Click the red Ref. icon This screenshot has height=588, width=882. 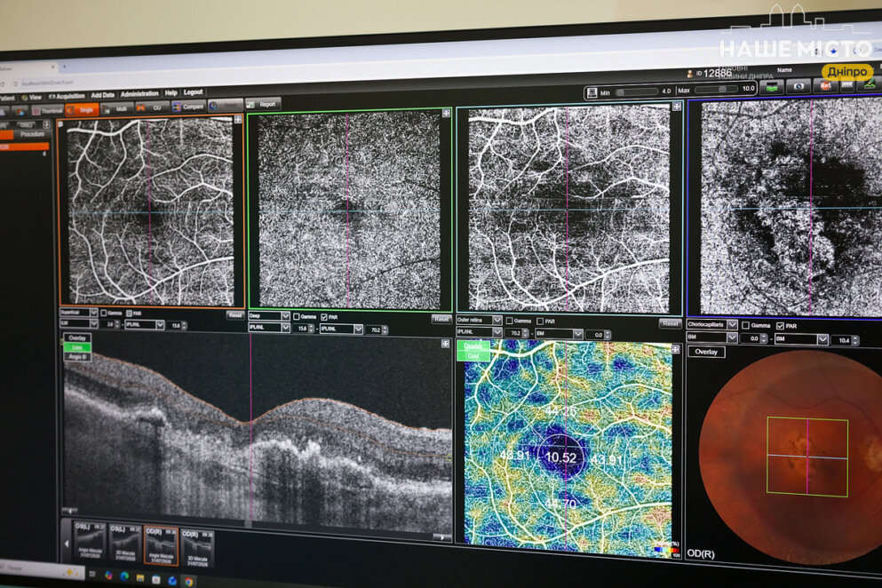825,85
